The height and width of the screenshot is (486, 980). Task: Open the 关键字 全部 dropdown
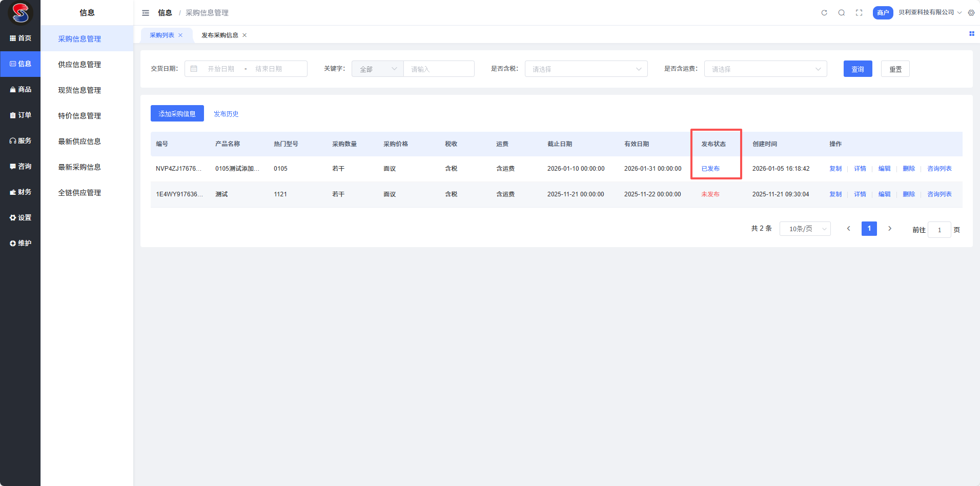point(378,69)
